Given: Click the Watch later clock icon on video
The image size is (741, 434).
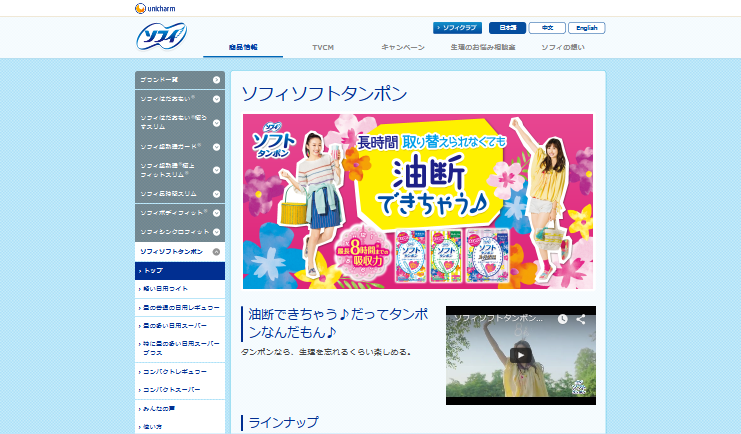Looking at the screenshot, I should 562,319.
